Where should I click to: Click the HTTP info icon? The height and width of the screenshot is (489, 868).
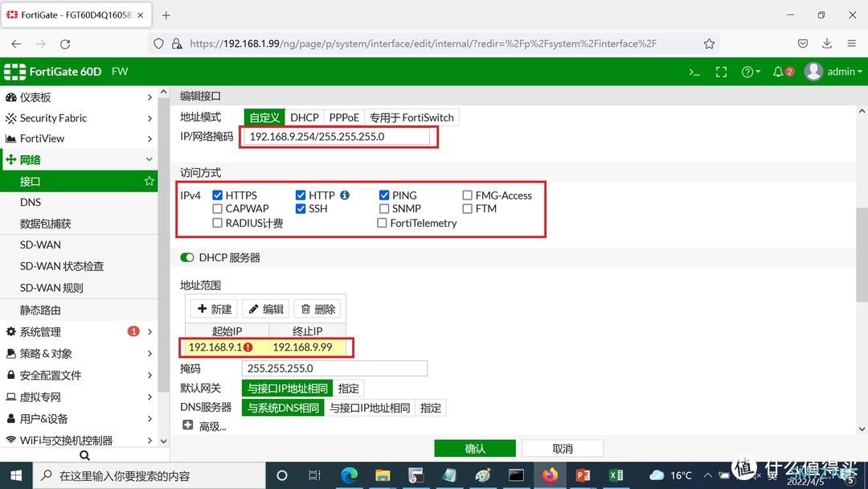tap(344, 195)
